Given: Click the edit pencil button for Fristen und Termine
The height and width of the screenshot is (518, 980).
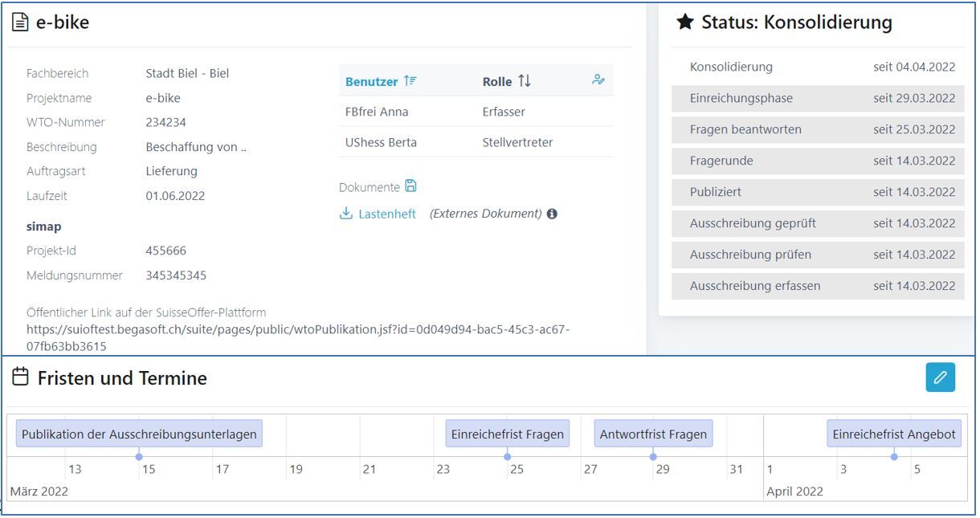Looking at the screenshot, I should coord(940,377).
